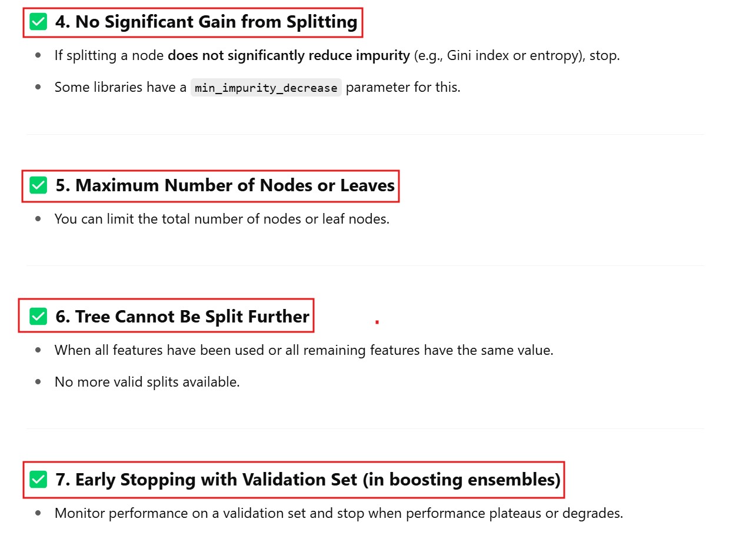Click the bullet dot before 'You can limit'
The image size is (756, 552).
(38, 219)
